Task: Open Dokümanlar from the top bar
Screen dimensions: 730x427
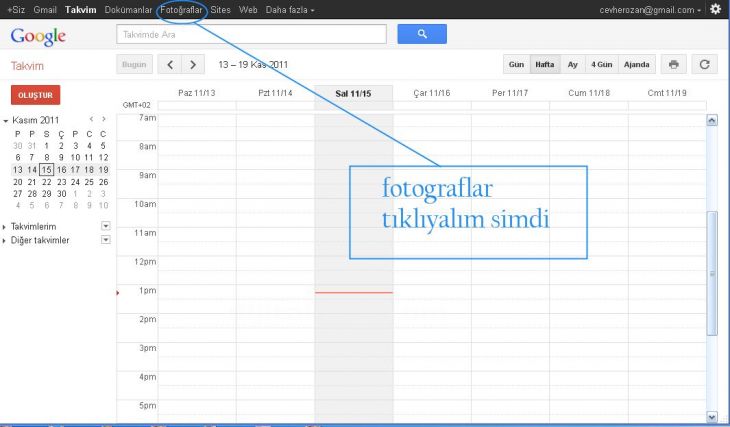Action: point(128,10)
